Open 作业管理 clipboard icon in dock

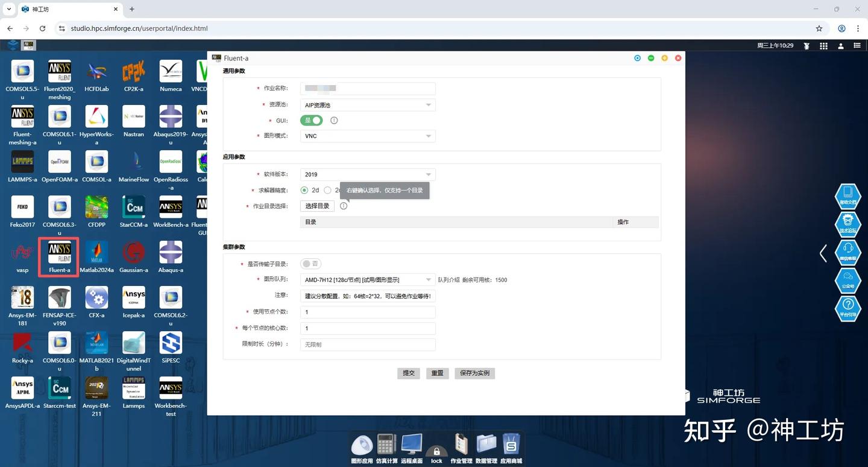[x=461, y=445]
